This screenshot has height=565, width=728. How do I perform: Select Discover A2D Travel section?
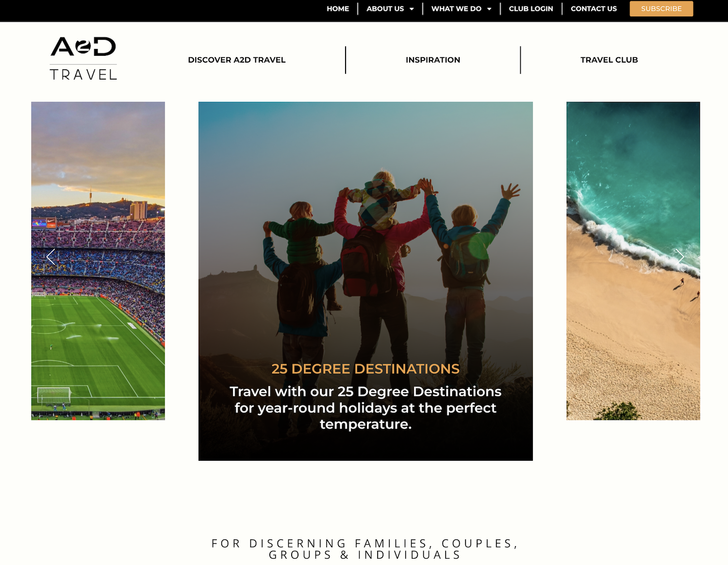tap(237, 60)
